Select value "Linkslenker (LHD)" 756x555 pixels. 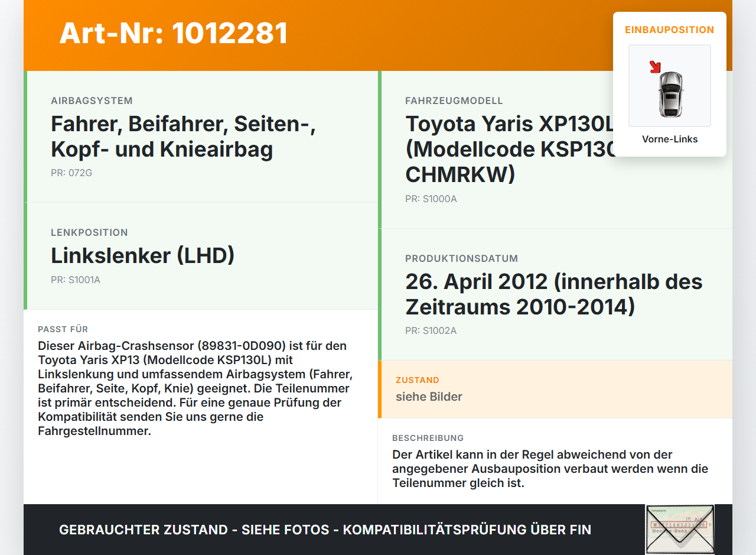pyautogui.click(x=143, y=255)
